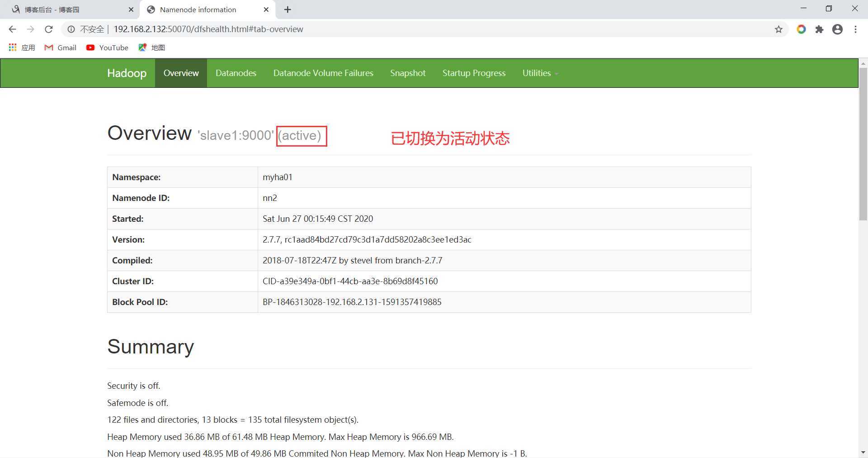Screen dimensions: 868x458
Task: Click the Cluster ID value
Action: [x=350, y=281]
